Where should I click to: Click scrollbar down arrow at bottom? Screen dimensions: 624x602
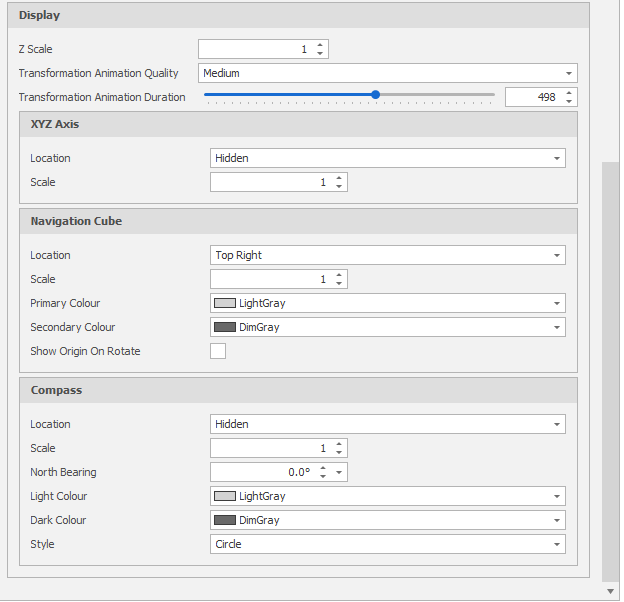[x=611, y=591]
